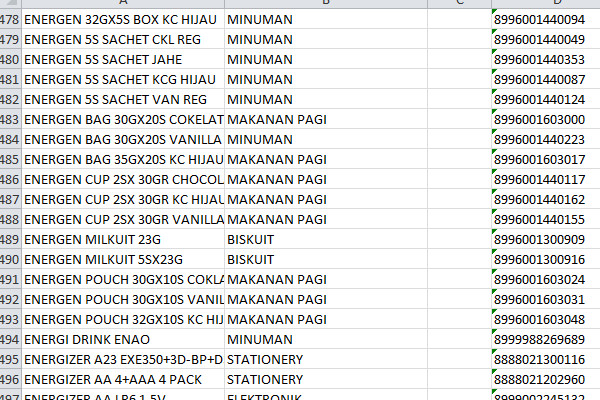The image size is (600, 400).
Task: Select MAKANAN PAGI category in row 492
Action: 326,299
